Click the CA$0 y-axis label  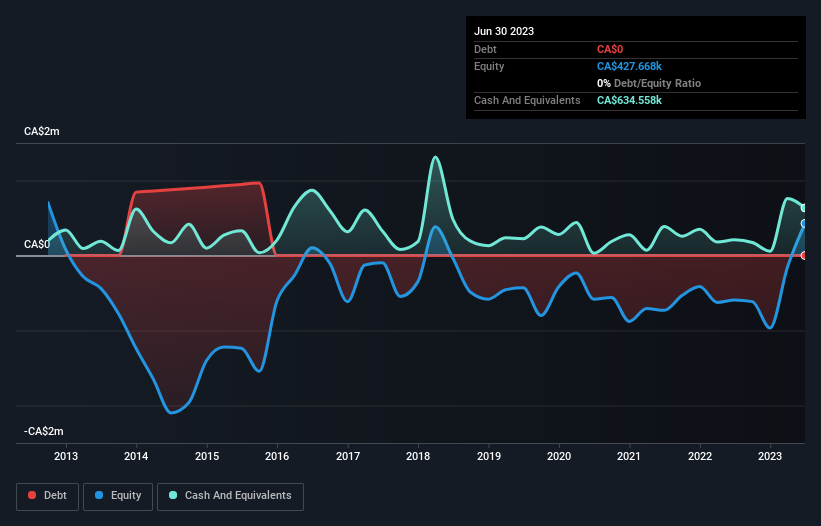37,244
